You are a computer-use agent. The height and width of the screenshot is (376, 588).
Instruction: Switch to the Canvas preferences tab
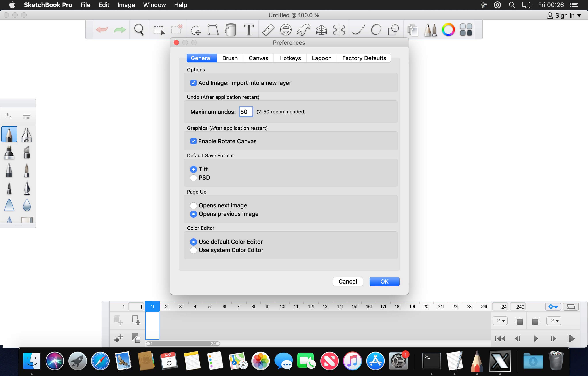(x=258, y=58)
